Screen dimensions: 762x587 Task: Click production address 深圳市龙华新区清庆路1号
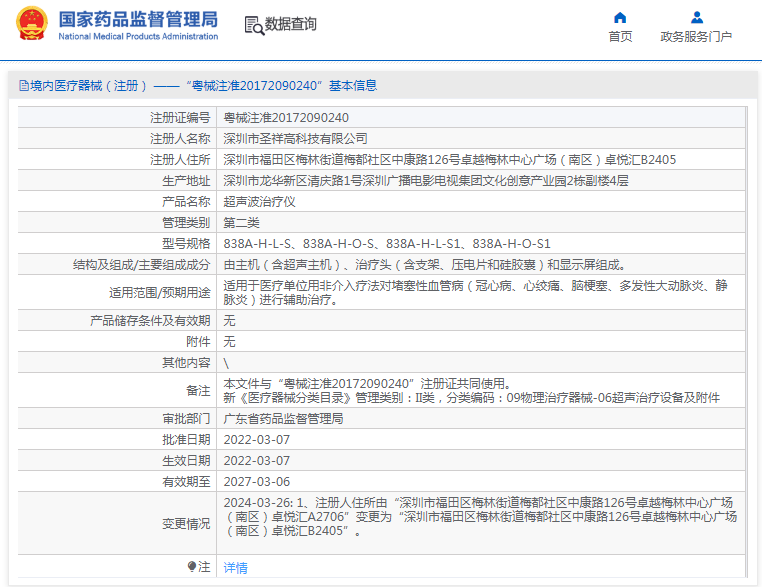[426, 181]
